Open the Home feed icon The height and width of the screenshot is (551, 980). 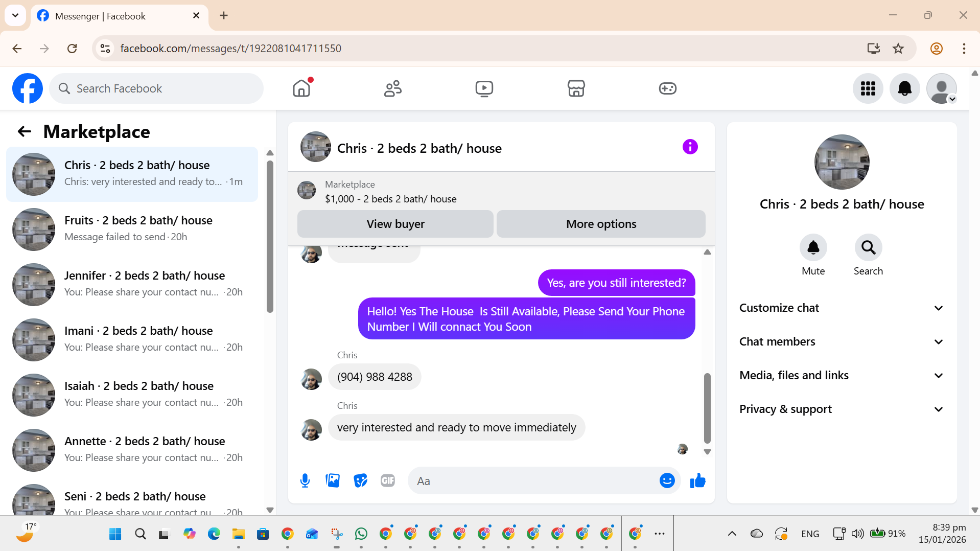pos(301,88)
